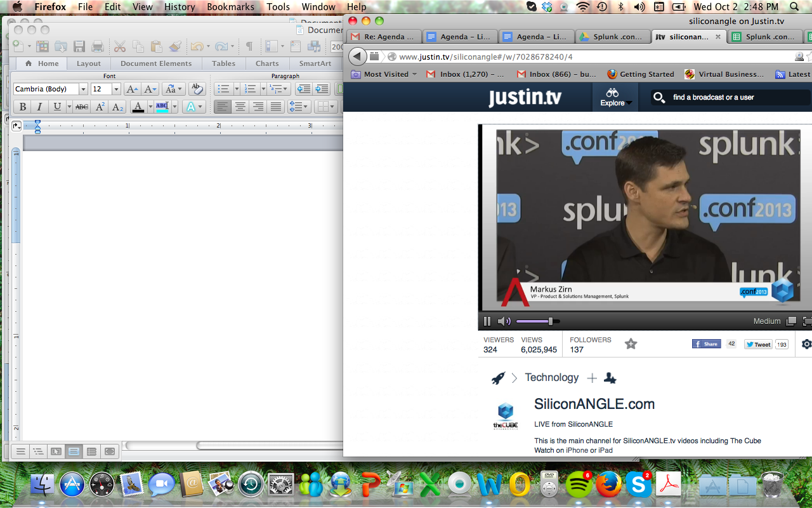This screenshot has width=812, height=508.
Task: Click the Grow Font icon in Word
Action: (132, 89)
